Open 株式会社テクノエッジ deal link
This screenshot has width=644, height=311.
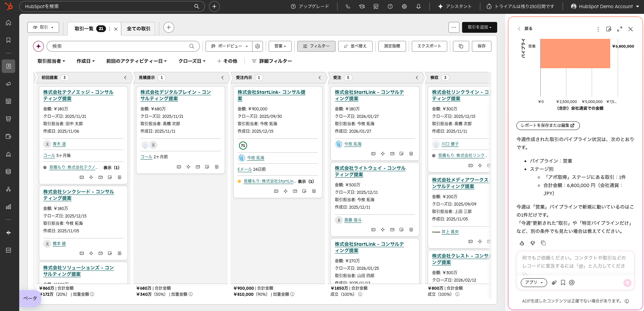tap(78, 95)
